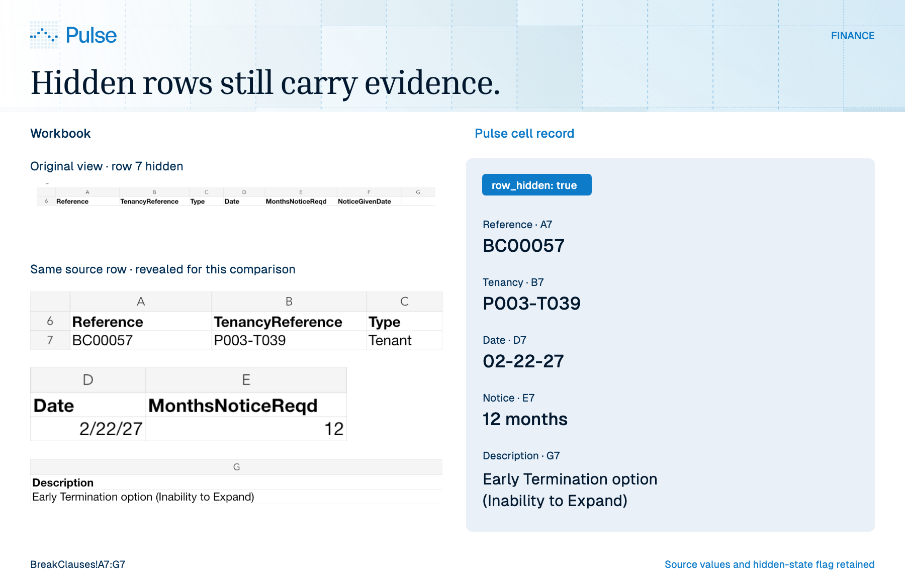Click cell BC00057 in the workbook table
Viewport: 905px width, 588px height.
pos(141,340)
